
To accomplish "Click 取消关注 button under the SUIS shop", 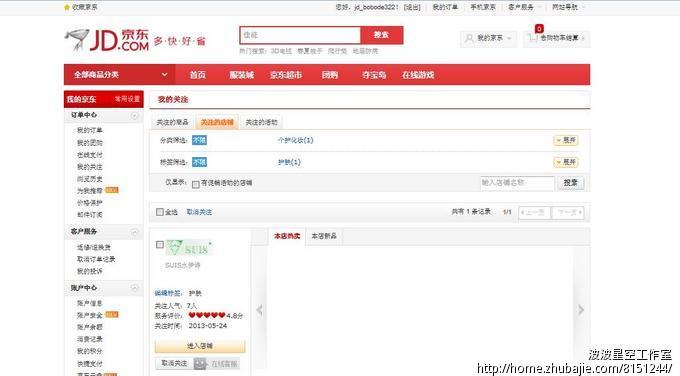I will tap(174, 363).
